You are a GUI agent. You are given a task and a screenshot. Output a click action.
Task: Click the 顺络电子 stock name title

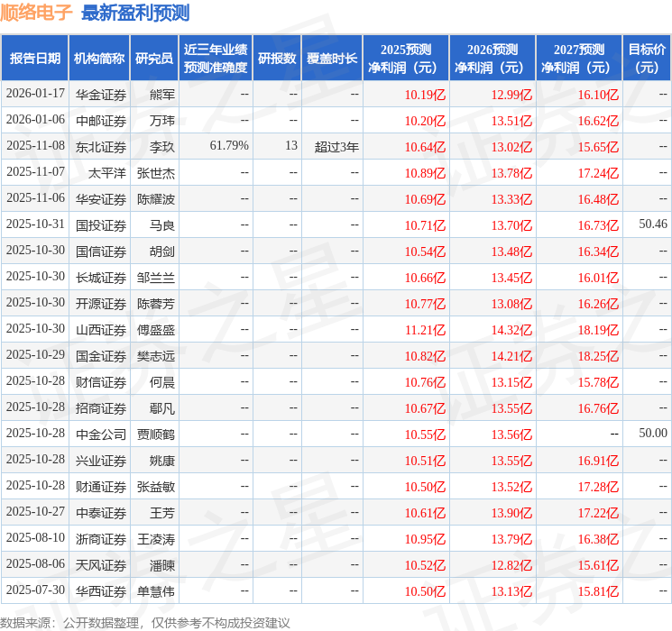click(37, 13)
